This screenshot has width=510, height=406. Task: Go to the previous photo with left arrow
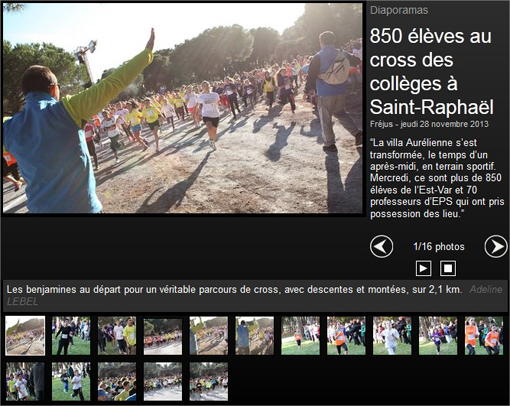tap(381, 247)
